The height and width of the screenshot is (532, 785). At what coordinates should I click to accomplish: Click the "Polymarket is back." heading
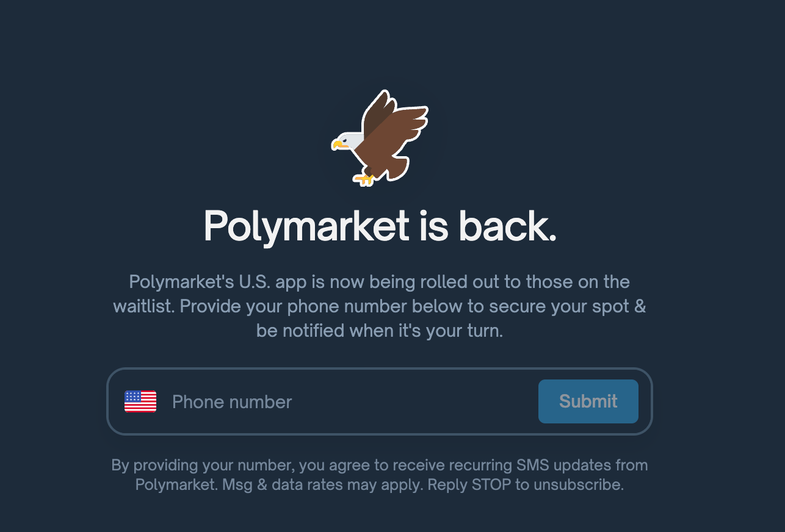[380, 226]
